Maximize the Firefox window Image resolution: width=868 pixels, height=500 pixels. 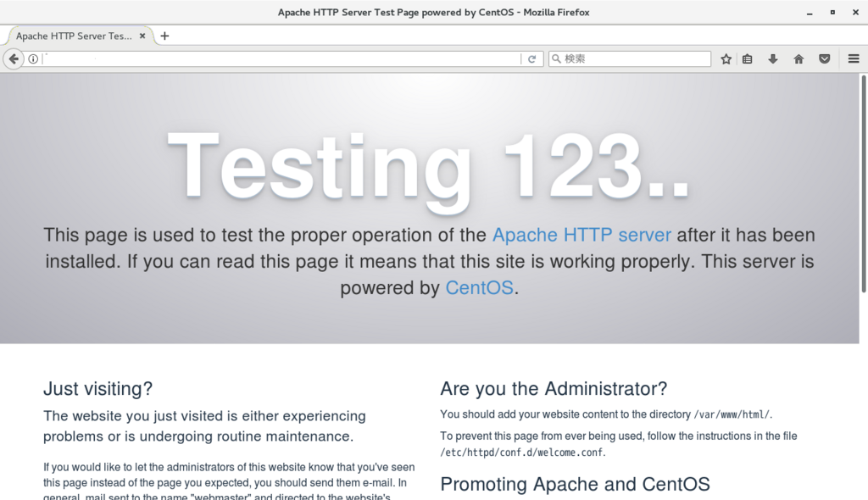click(x=832, y=12)
